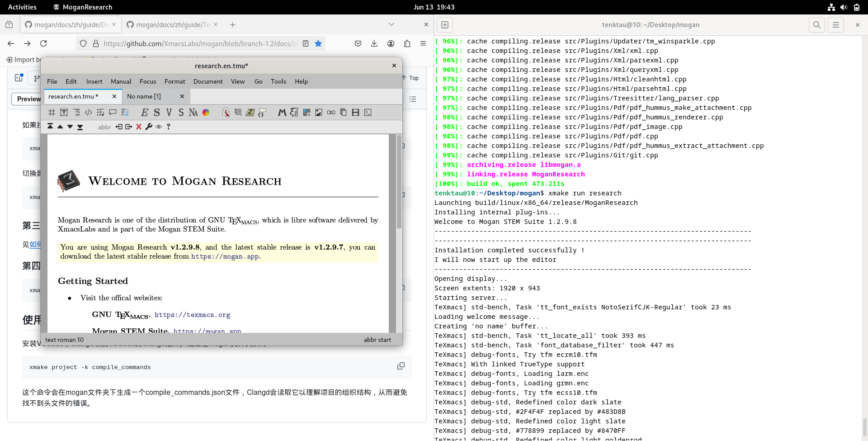
Task: Click the go-to-first arrow icon
Action: pos(50,127)
